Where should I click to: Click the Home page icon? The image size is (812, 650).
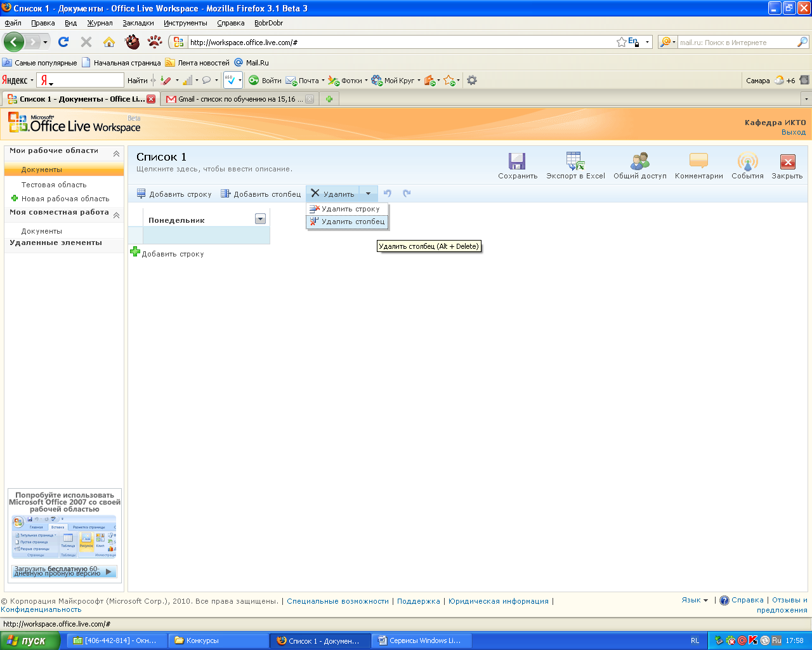tap(109, 42)
